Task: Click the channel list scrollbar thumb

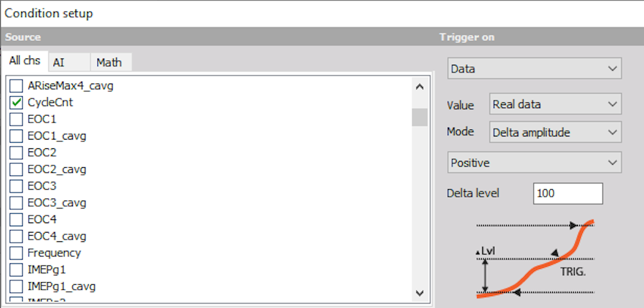Action: (x=419, y=117)
